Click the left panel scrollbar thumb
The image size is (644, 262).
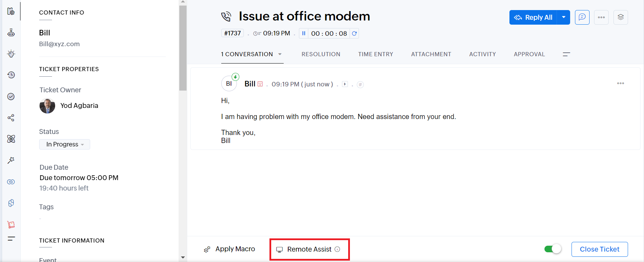[183, 48]
